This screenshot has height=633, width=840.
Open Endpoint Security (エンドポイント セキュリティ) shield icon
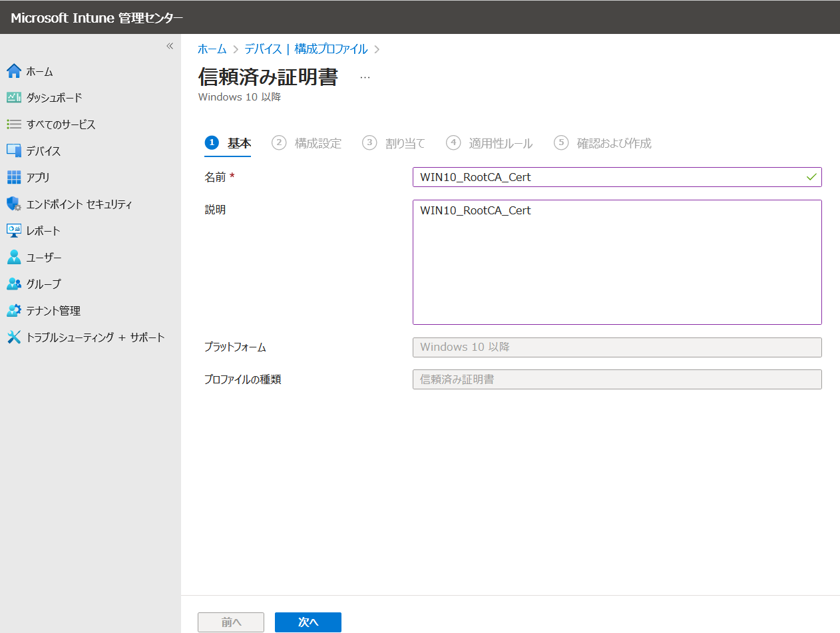14,204
